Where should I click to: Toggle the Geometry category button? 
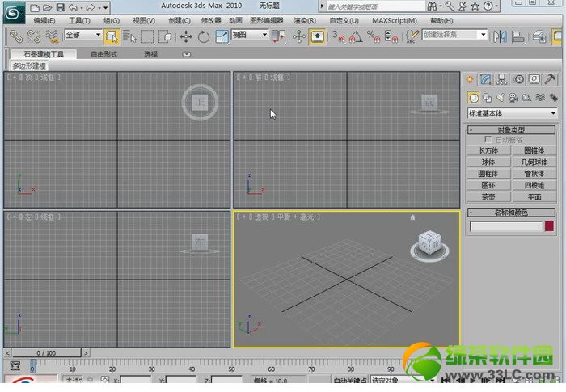pyautogui.click(x=474, y=98)
